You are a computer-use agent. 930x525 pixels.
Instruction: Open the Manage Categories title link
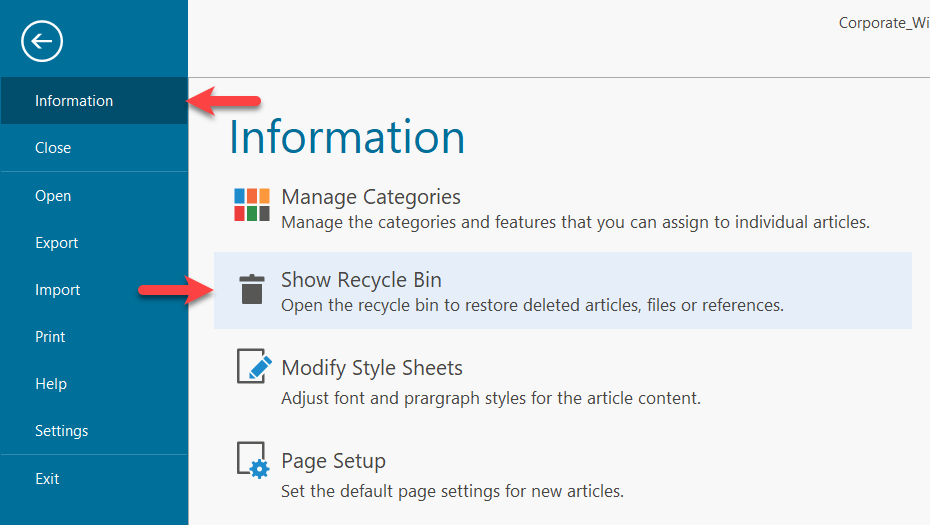click(x=371, y=197)
